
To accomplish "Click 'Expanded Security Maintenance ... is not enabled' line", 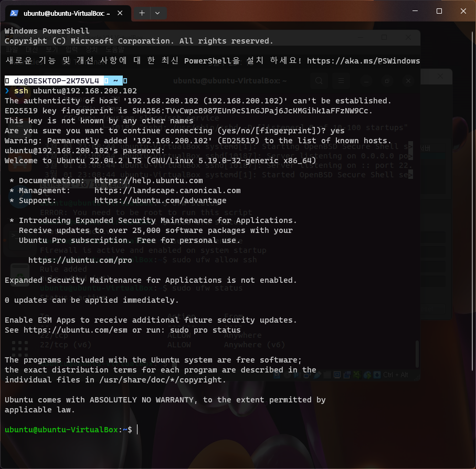I will (151, 280).
